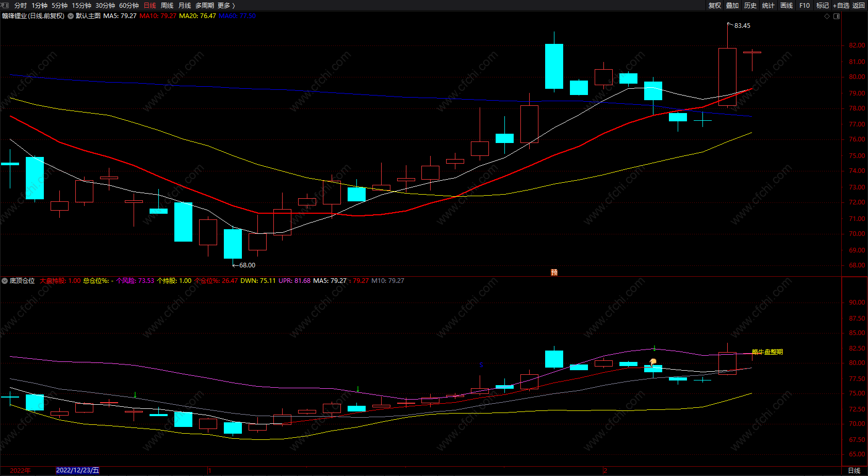
Task: Select the 日线 daily period tab
Action: coord(150,5)
